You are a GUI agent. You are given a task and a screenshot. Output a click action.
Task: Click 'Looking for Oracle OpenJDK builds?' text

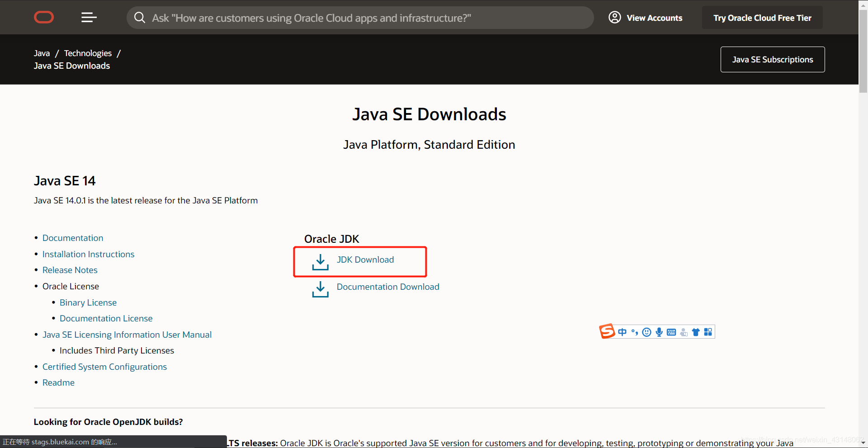pyautogui.click(x=108, y=422)
